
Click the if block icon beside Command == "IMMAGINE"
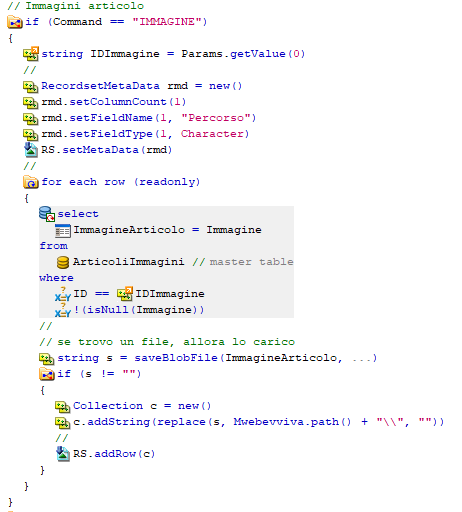point(15,22)
